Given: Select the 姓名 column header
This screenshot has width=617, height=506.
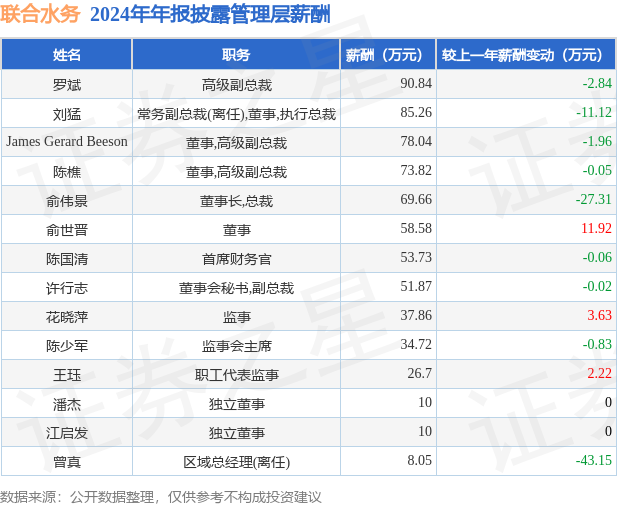Looking at the screenshot, I should point(67,55).
